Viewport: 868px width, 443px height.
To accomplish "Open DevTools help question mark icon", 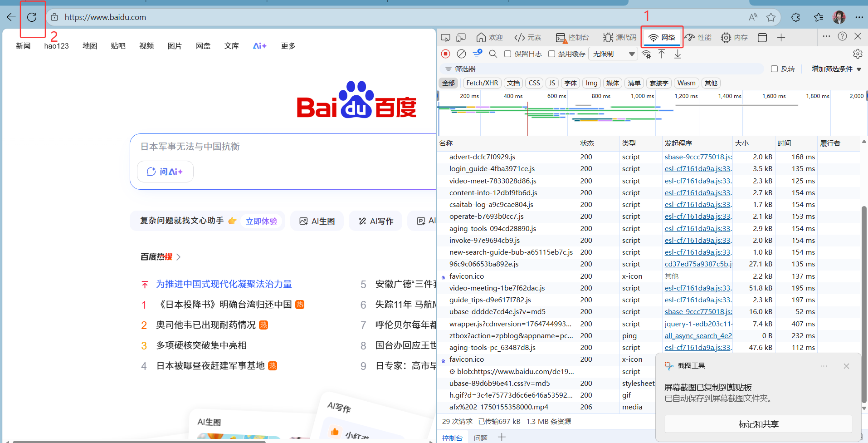I will tap(842, 36).
